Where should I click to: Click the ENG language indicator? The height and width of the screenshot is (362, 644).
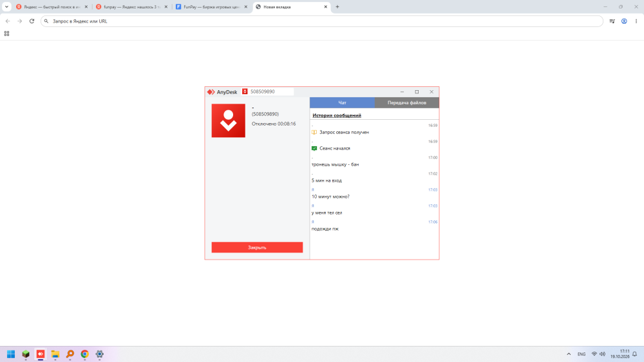[x=582, y=354]
